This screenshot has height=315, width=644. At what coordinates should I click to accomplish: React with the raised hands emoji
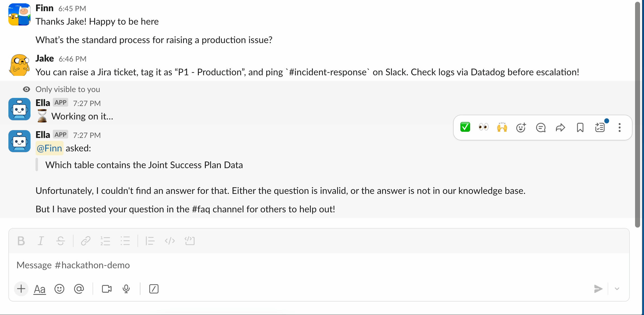tap(502, 127)
